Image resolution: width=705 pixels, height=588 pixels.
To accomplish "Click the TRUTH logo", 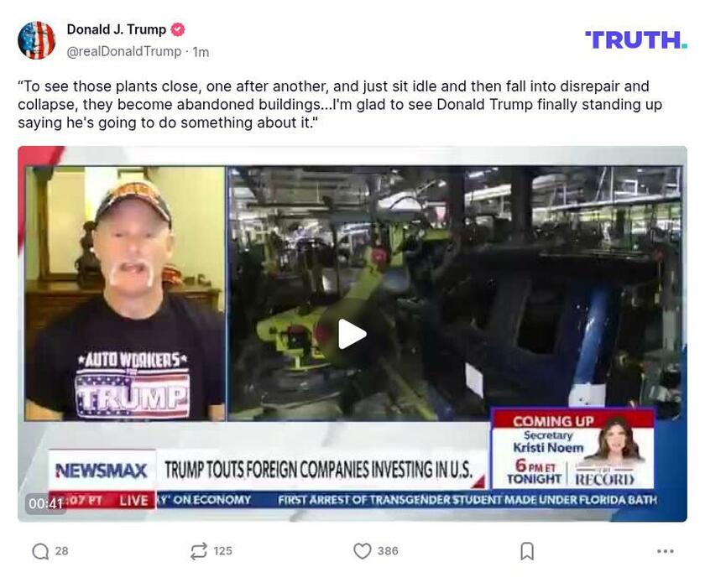I will pos(636,40).
